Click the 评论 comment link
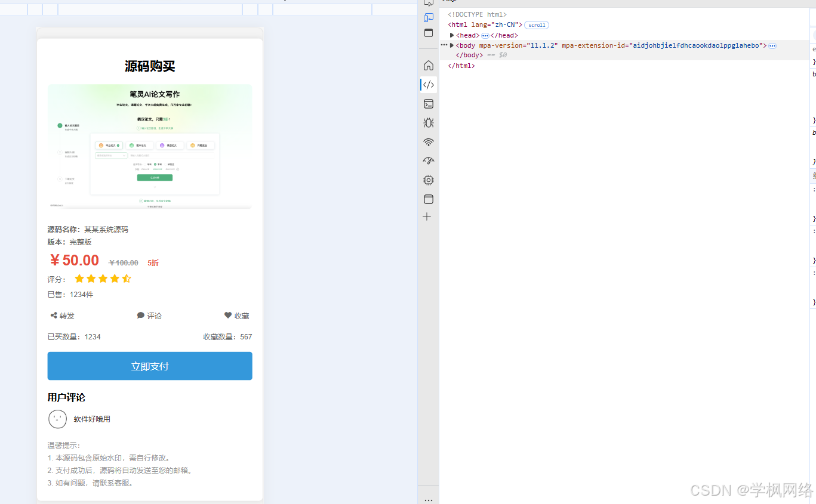This screenshot has height=504, width=816. coord(149,316)
